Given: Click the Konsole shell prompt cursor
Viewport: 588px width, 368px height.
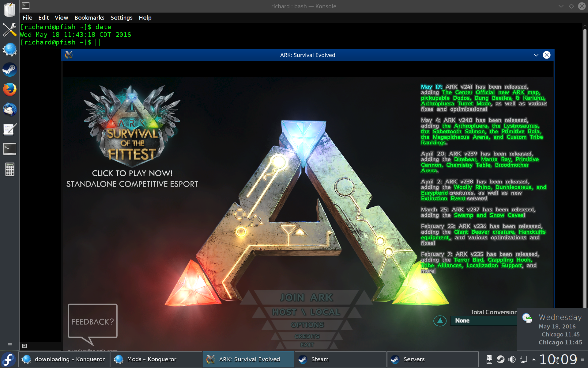Looking at the screenshot, I should (97, 42).
